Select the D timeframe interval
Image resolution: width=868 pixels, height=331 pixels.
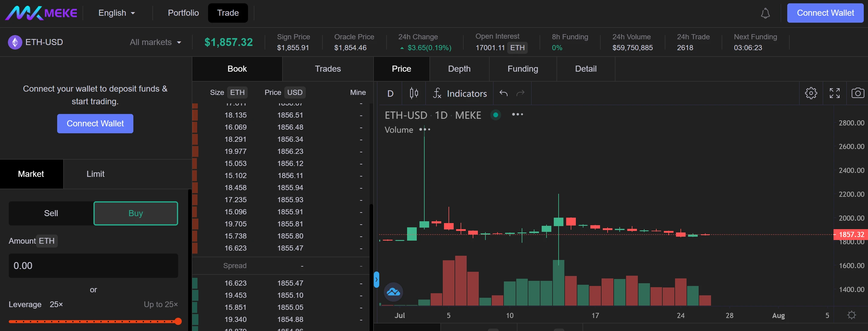(390, 93)
